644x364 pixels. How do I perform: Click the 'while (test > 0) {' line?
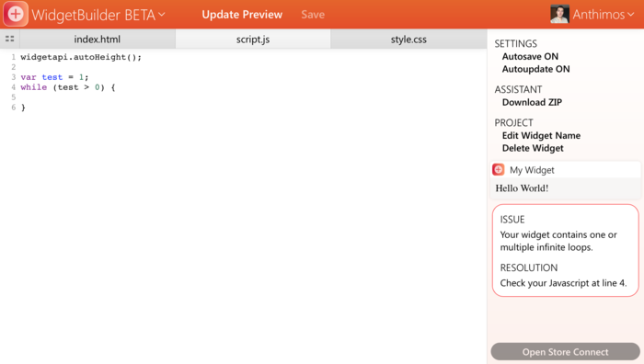[68, 87]
